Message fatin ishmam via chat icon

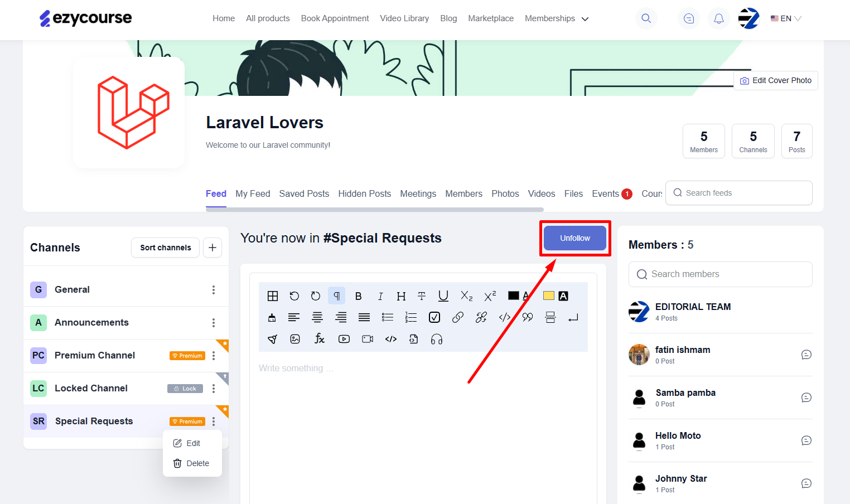(806, 355)
